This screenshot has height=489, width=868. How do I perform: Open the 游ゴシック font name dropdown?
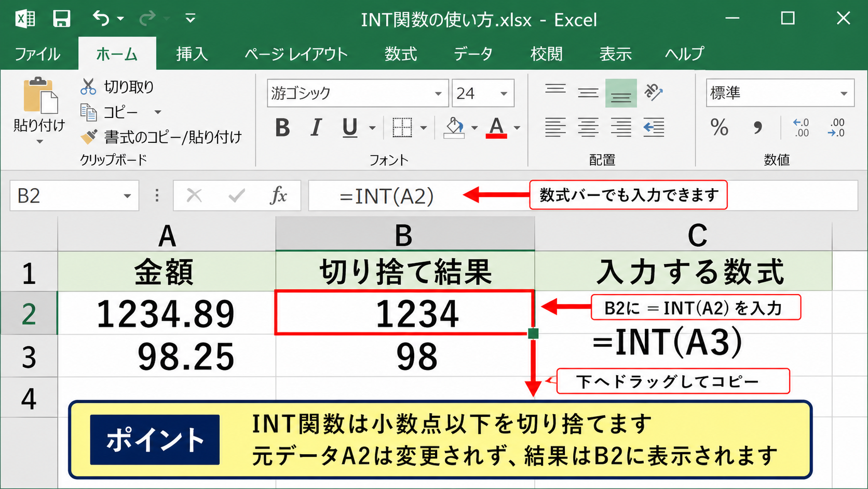(438, 94)
